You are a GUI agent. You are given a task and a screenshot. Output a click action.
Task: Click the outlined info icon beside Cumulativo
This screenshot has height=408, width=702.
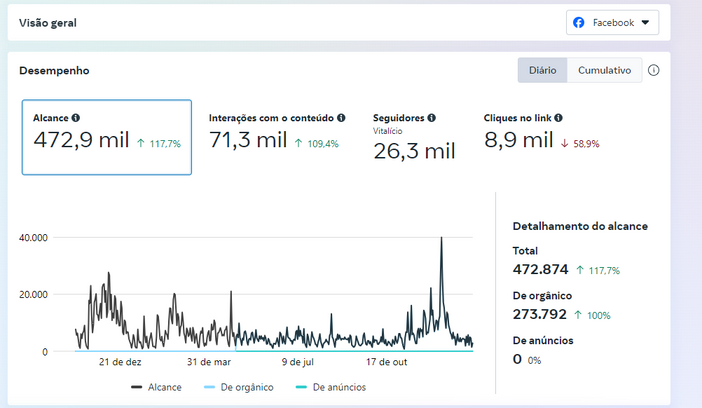click(x=654, y=70)
